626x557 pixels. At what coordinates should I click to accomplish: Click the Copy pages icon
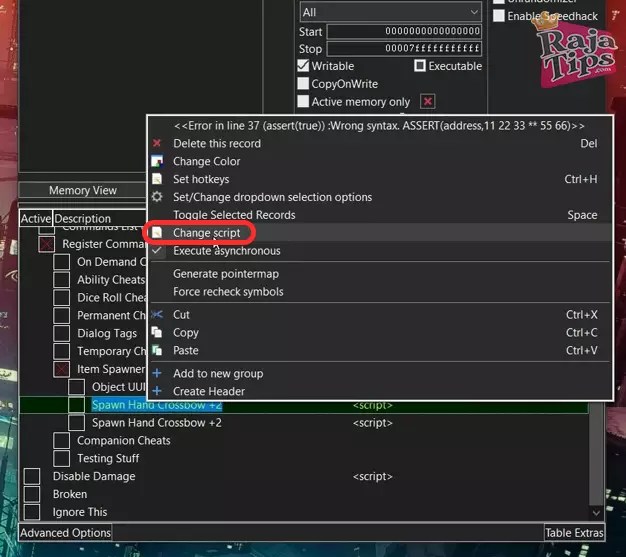tap(157, 332)
